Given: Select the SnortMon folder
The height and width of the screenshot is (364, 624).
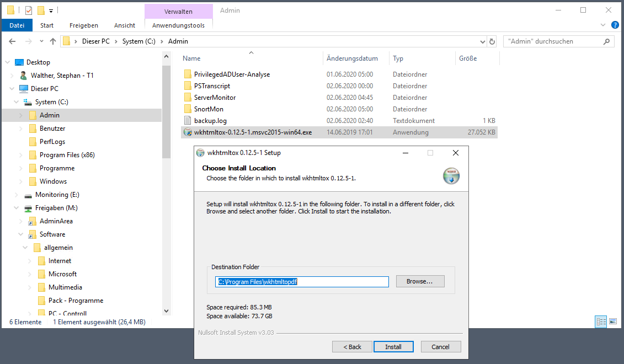Looking at the screenshot, I should (209, 109).
